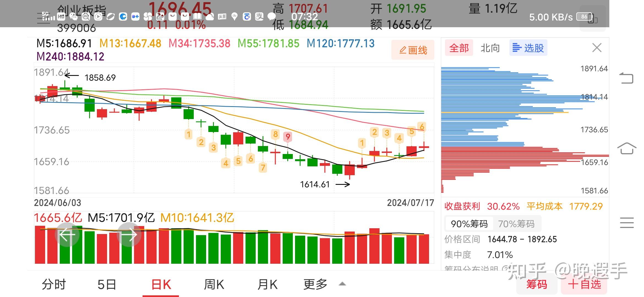Click the volume M10:1641.3亿 label
The width and height of the screenshot is (644, 297).
pos(197,218)
